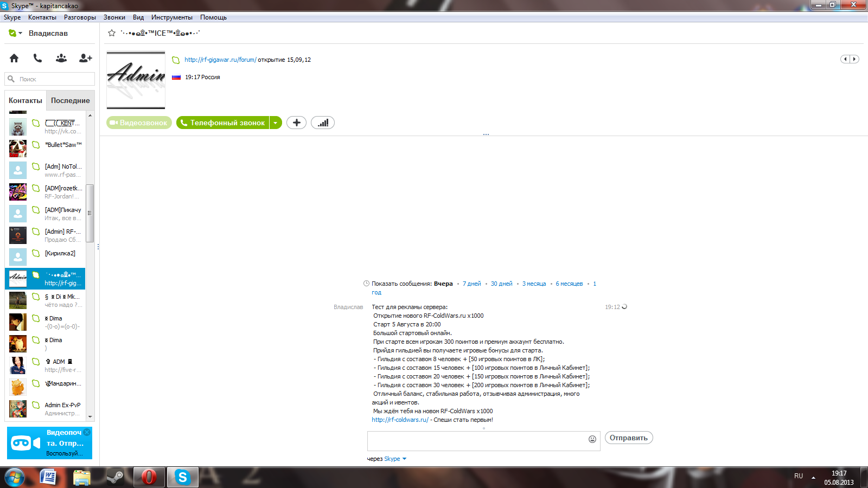This screenshot has height=488, width=868.
Task: Focus the message text input box
Action: tap(477, 441)
